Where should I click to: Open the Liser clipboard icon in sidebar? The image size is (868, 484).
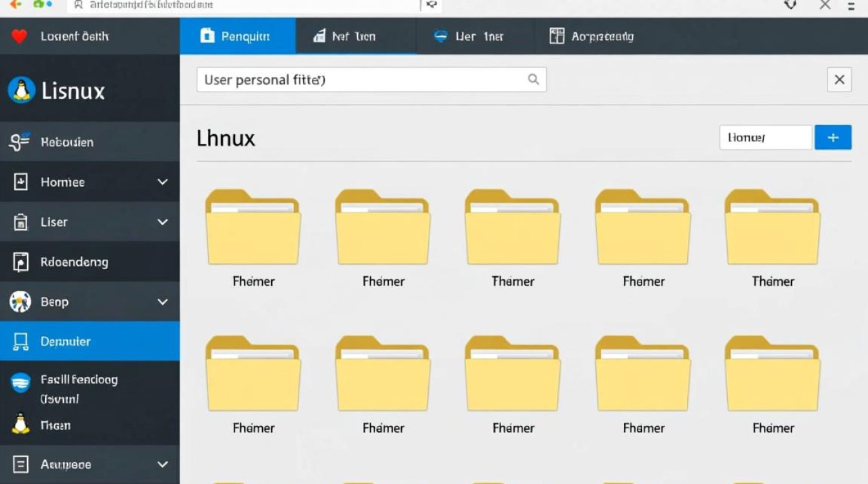point(21,221)
